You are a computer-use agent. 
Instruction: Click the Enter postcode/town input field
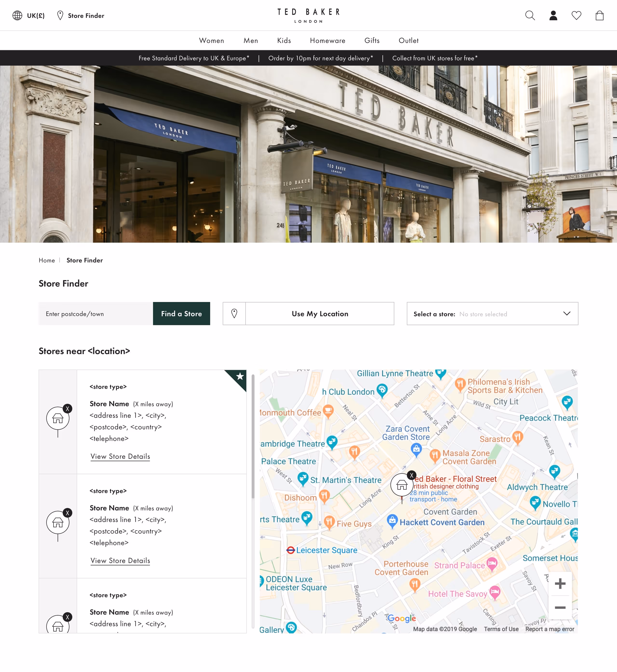96,313
